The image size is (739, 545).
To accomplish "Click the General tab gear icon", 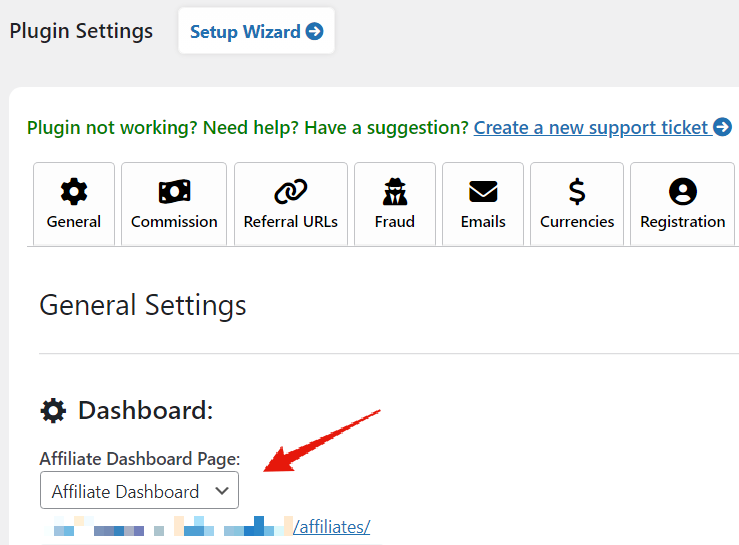I will point(74,191).
